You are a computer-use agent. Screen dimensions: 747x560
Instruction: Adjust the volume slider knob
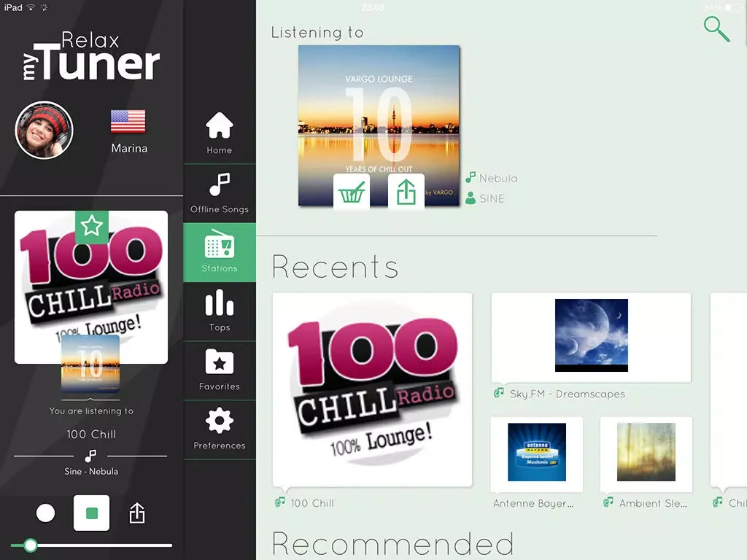pos(31,545)
